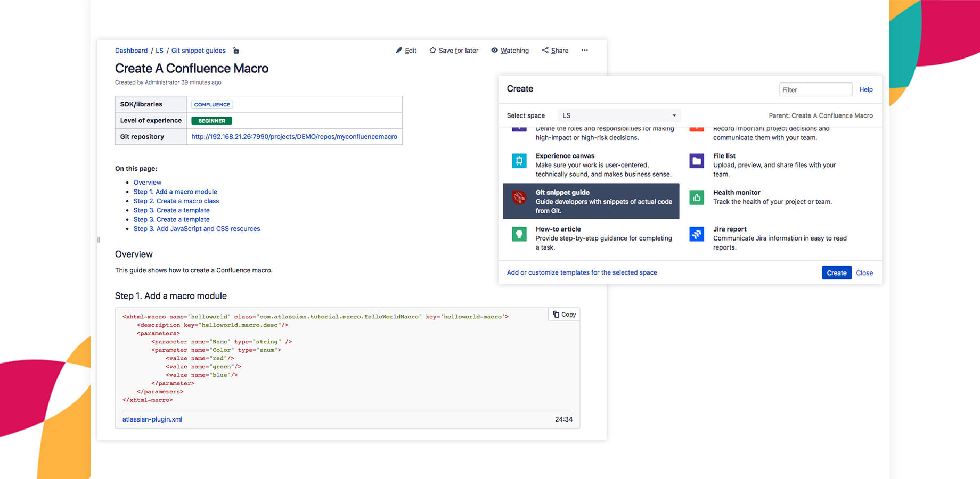The image size is (980, 479).
Task: Copy the code snippet with Copy button
Action: [x=564, y=315]
